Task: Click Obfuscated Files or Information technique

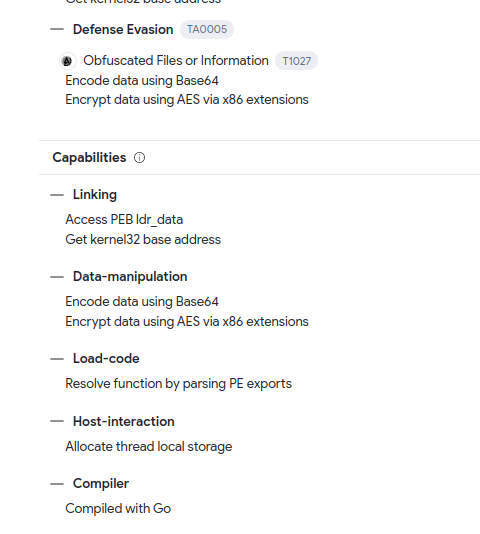Action: [176, 61]
